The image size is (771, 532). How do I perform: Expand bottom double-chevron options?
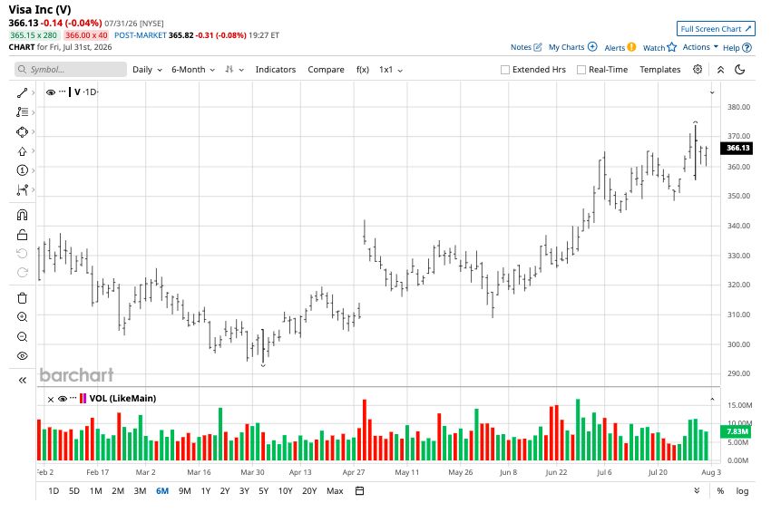pos(697,490)
